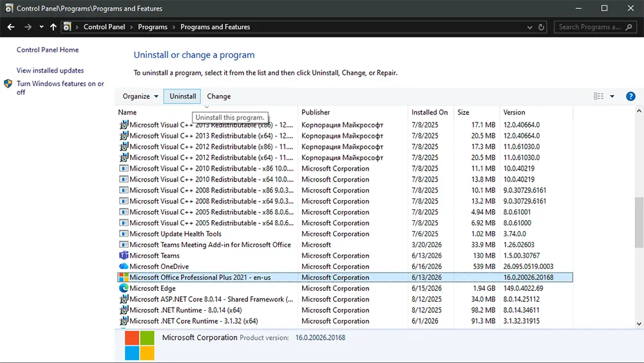Viewport: 644px width, 363px height.
Task: Click icon of Visual C++ 2013 x64 row
Action: 124,136
